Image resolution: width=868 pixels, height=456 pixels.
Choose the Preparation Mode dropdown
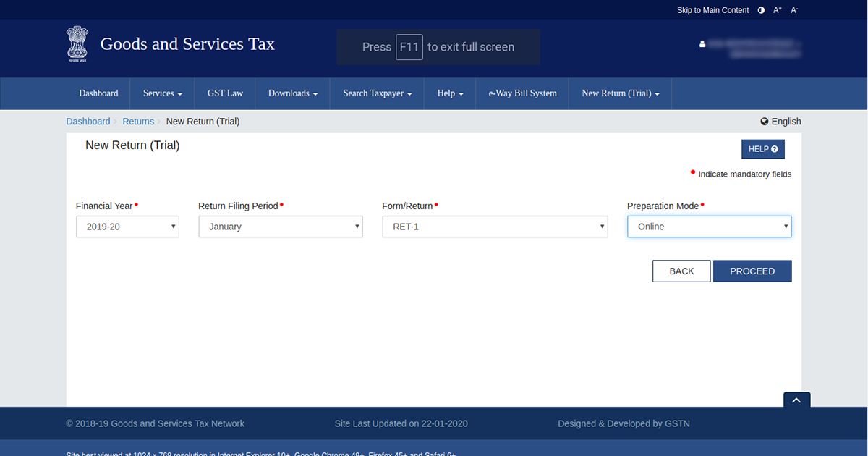pyautogui.click(x=709, y=227)
